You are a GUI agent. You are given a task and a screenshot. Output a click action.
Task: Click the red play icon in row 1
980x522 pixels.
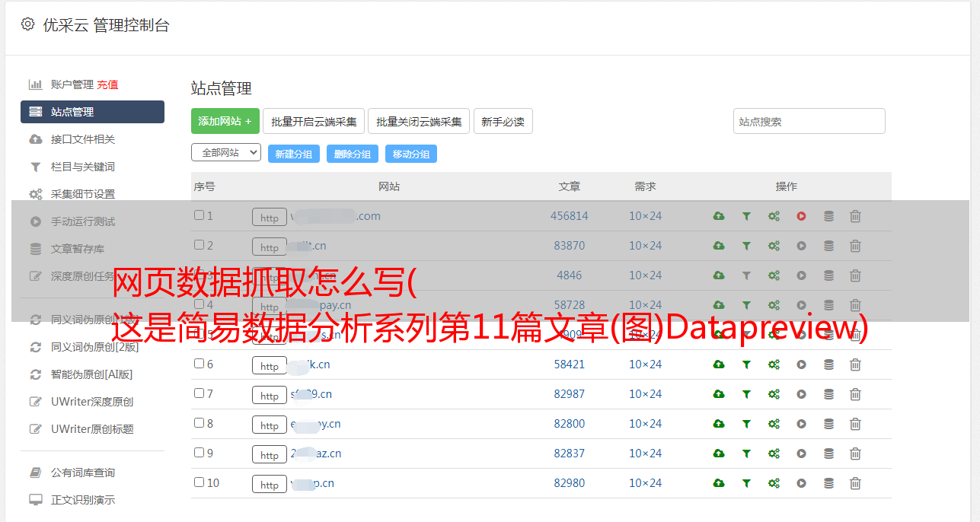click(x=801, y=216)
